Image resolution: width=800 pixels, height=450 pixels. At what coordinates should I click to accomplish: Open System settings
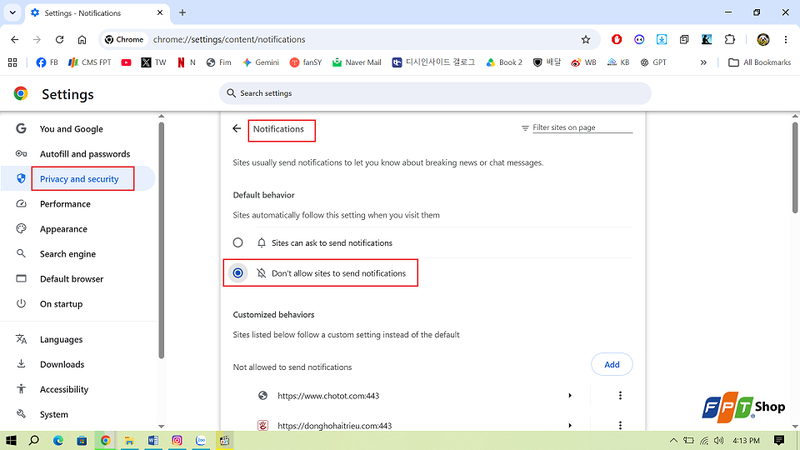54,415
